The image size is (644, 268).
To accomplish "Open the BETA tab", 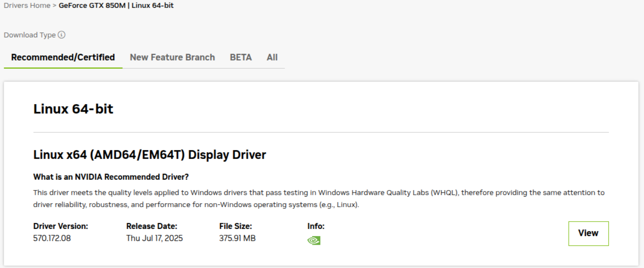I will pos(241,57).
